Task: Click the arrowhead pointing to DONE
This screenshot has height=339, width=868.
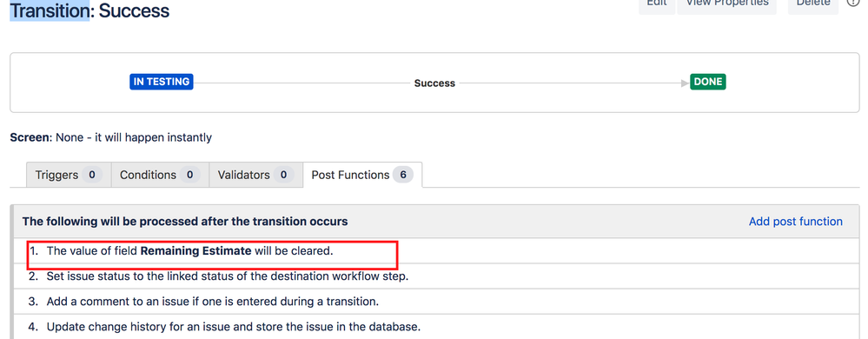Action: [x=686, y=83]
